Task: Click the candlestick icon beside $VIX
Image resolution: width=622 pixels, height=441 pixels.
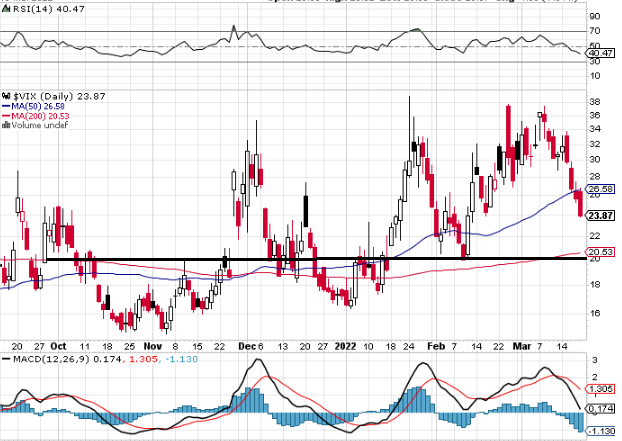Action: coord(6,96)
